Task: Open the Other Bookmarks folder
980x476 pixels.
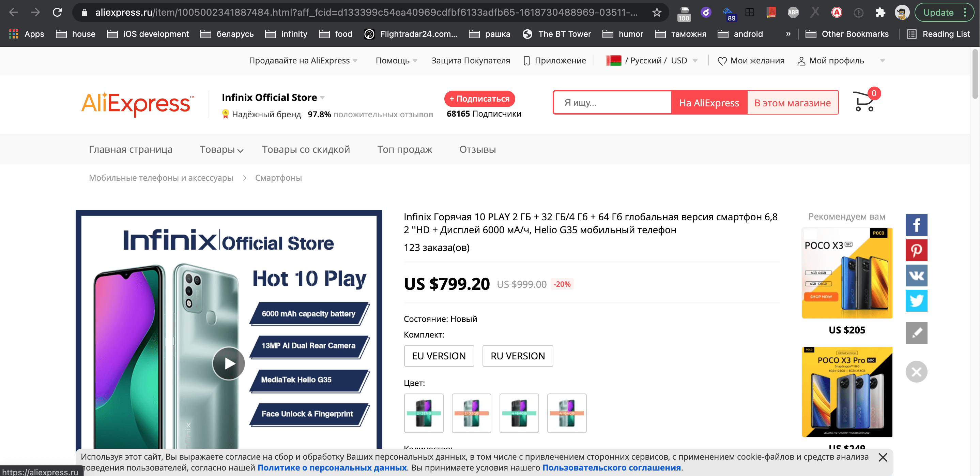Action: point(847,34)
